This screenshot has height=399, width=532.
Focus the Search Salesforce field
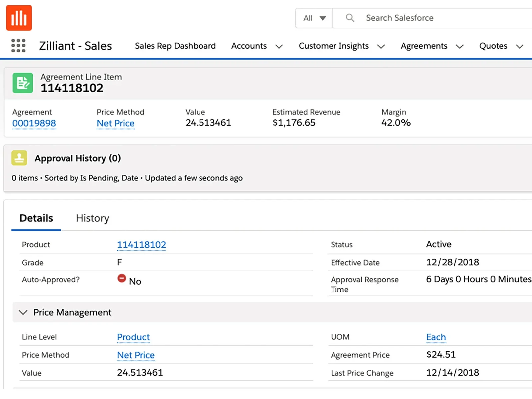432,18
